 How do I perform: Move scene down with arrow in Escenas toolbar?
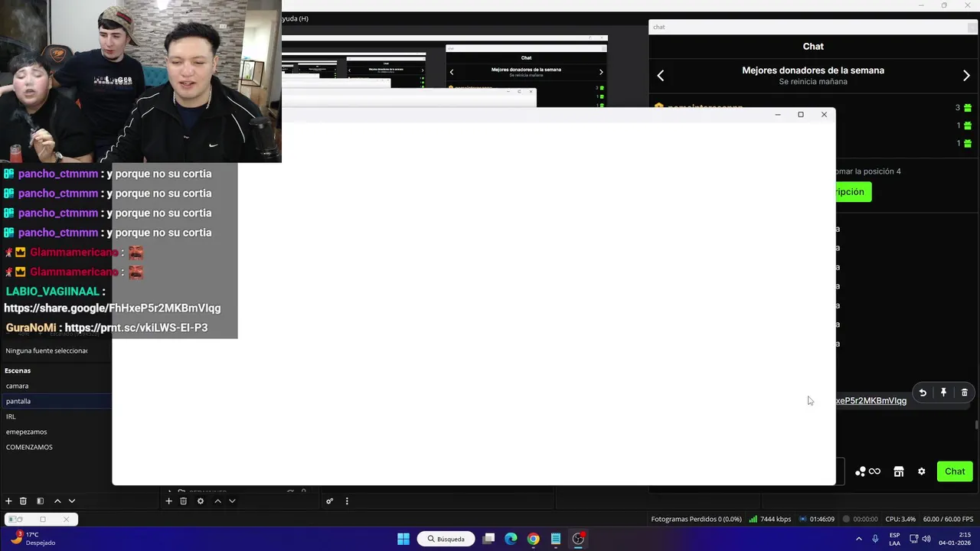click(72, 501)
